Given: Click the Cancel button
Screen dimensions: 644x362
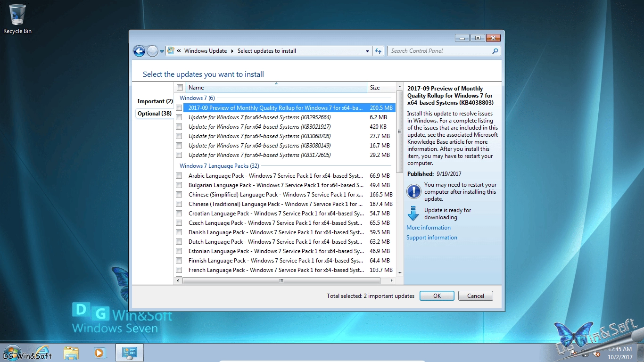Looking at the screenshot, I should 476,296.
